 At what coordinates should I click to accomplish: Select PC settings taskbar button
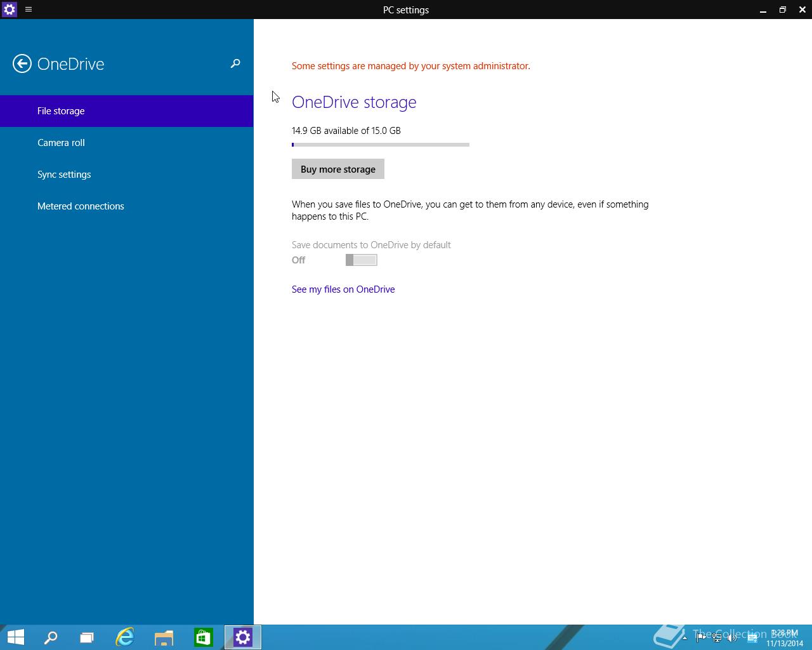[x=243, y=637]
